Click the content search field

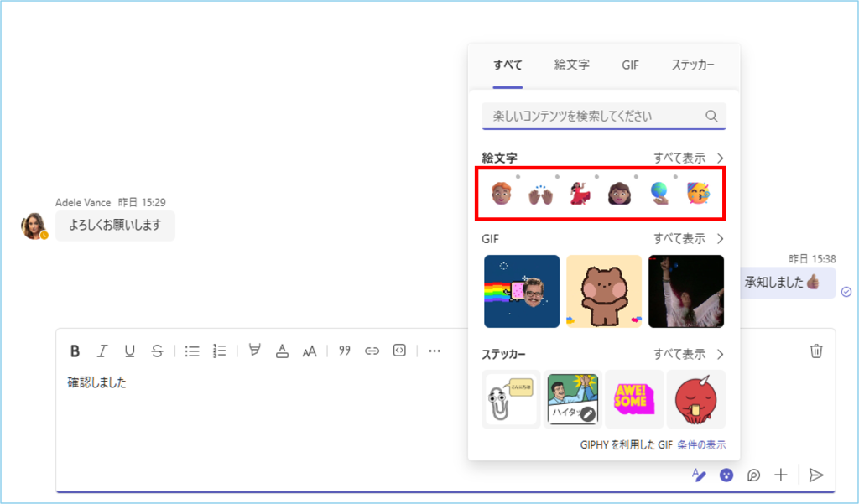point(592,116)
